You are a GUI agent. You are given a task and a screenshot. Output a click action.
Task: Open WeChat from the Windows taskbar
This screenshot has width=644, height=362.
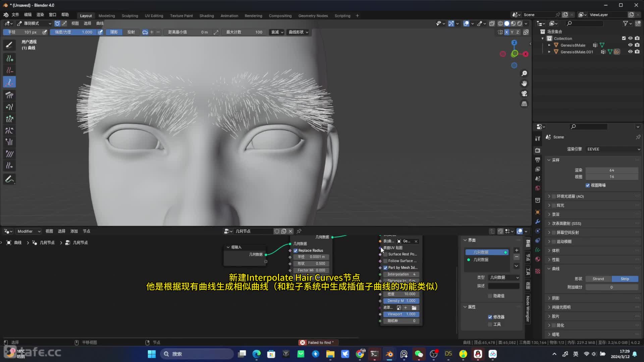pos(419,354)
